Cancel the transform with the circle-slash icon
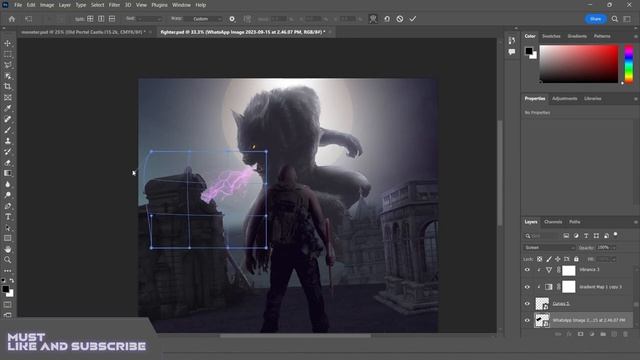Image resolution: width=640 pixels, height=360 pixels. tap(400, 19)
